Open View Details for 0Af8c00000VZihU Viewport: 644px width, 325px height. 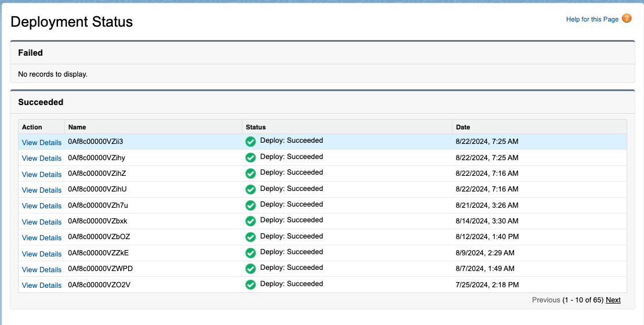coord(42,190)
